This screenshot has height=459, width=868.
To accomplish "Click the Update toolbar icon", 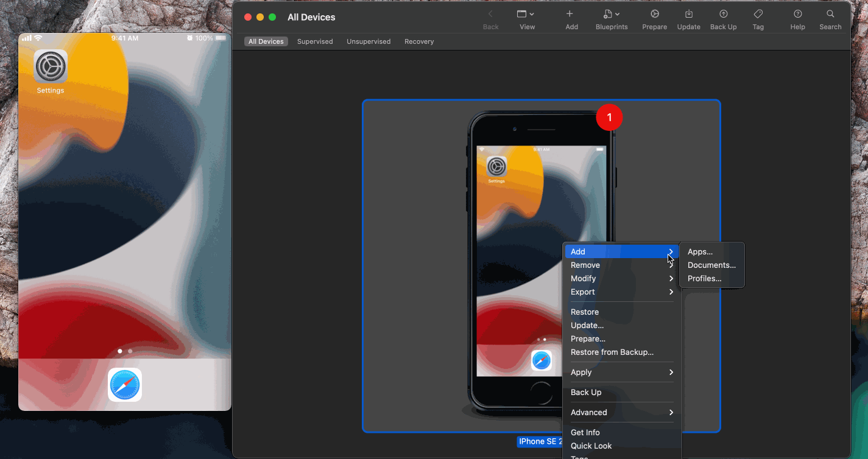I will (x=689, y=14).
